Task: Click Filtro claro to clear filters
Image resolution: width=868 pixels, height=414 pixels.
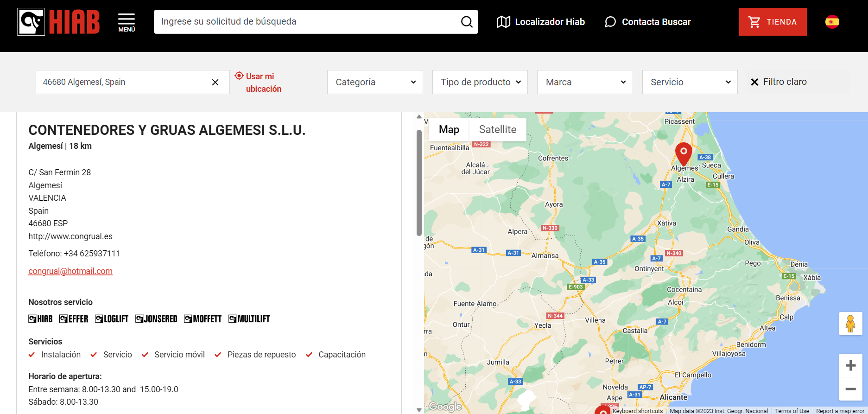Action: pyautogui.click(x=779, y=82)
